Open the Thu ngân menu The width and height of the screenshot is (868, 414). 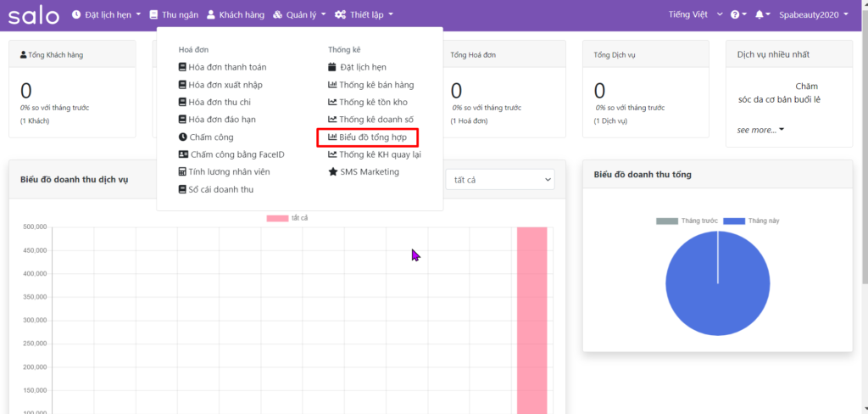coord(174,15)
